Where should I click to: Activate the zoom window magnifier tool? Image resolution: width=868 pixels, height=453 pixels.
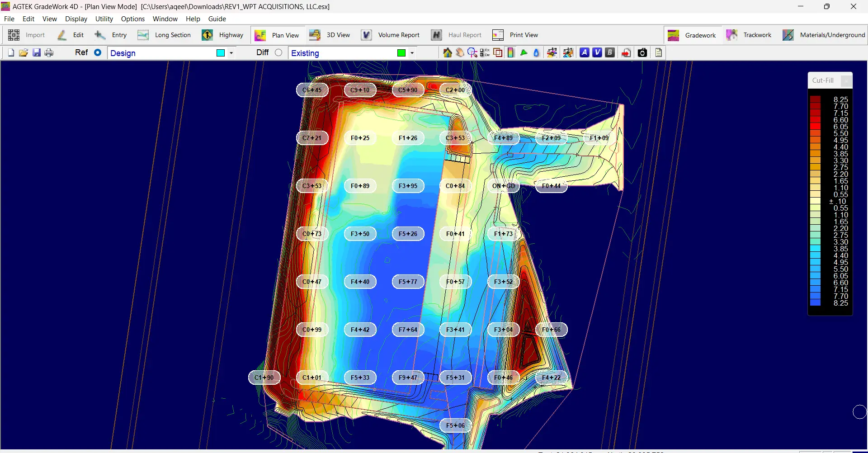[x=472, y=53]
